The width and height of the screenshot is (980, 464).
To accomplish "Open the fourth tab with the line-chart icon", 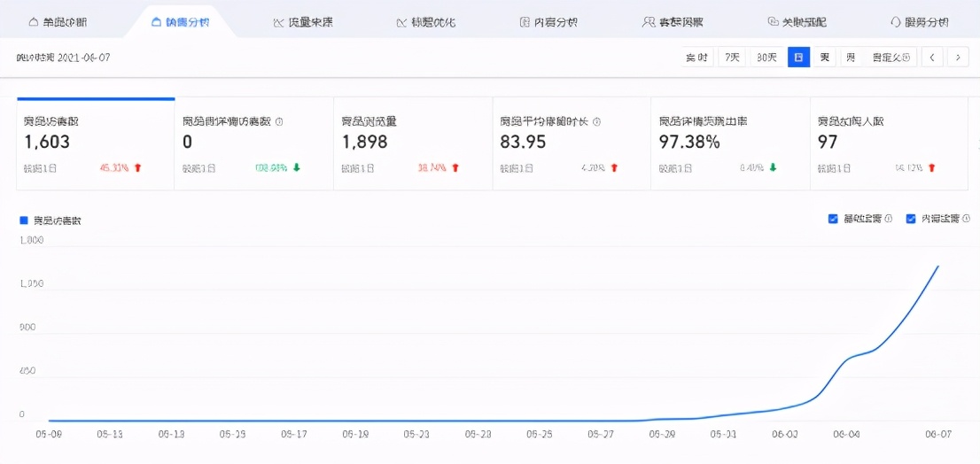I will click(425, 22).
